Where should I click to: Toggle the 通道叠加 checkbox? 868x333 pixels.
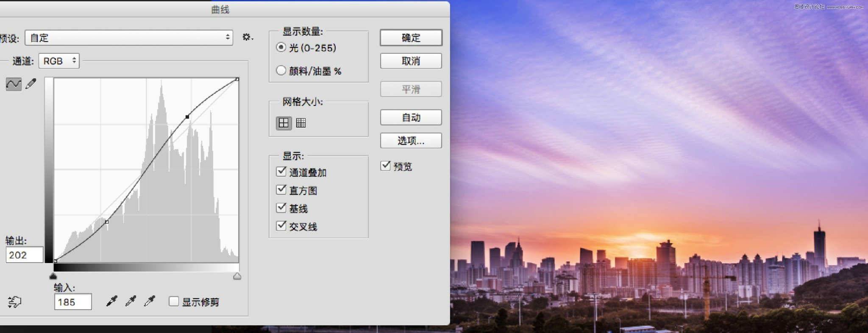coord(281,172)
